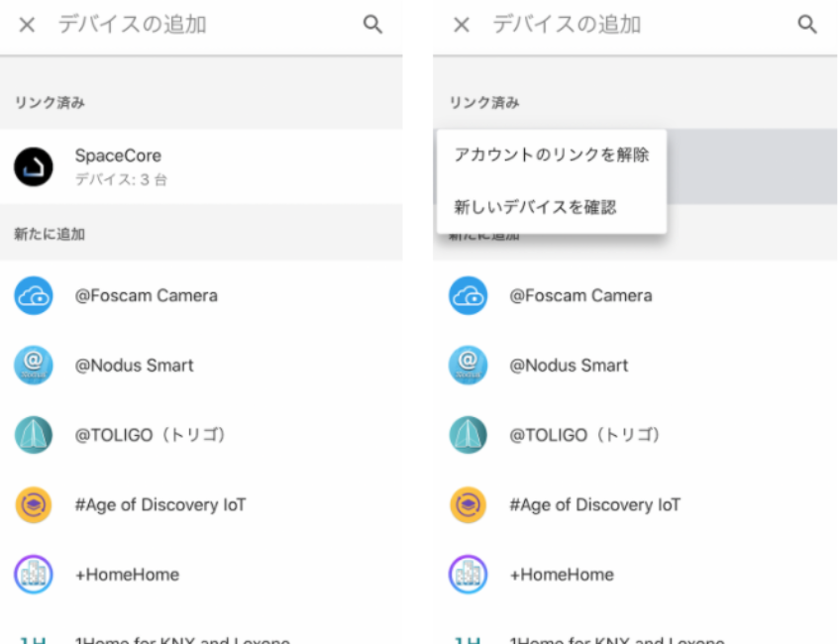
Task: Click search magnifier in right screen
Action: click(x=807, y=25)
